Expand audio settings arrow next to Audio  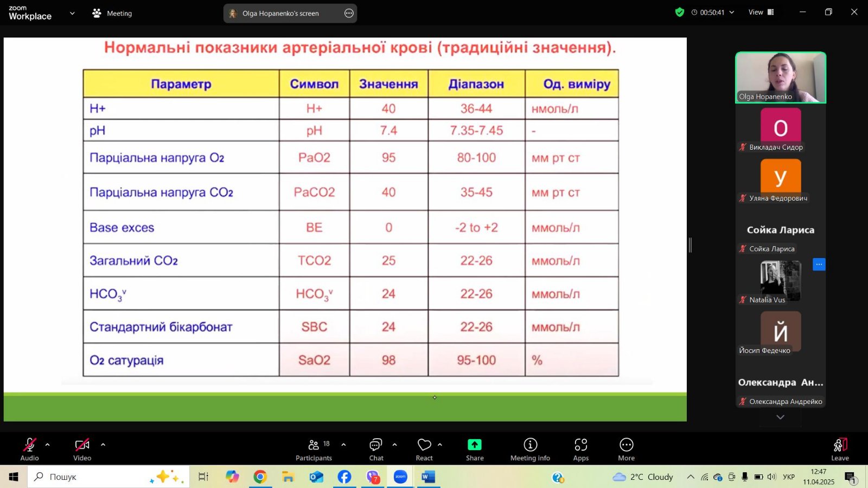click(48, 445)
